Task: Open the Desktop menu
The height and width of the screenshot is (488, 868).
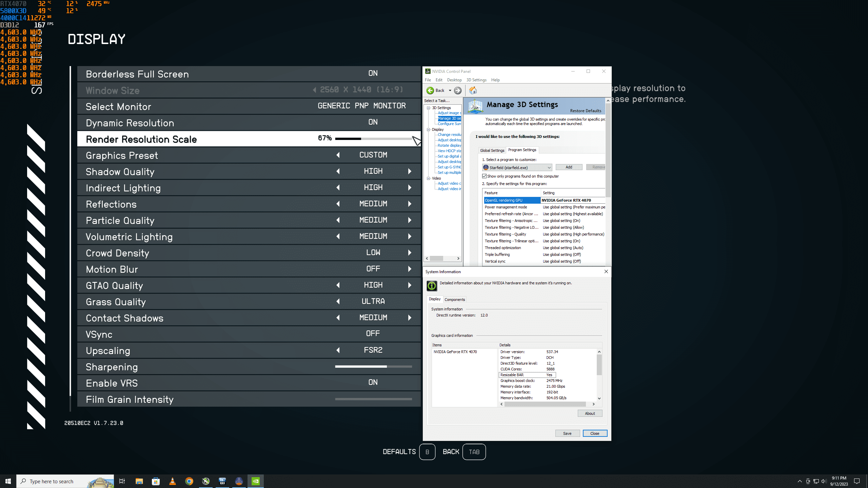Action: [x=454, y=80]
